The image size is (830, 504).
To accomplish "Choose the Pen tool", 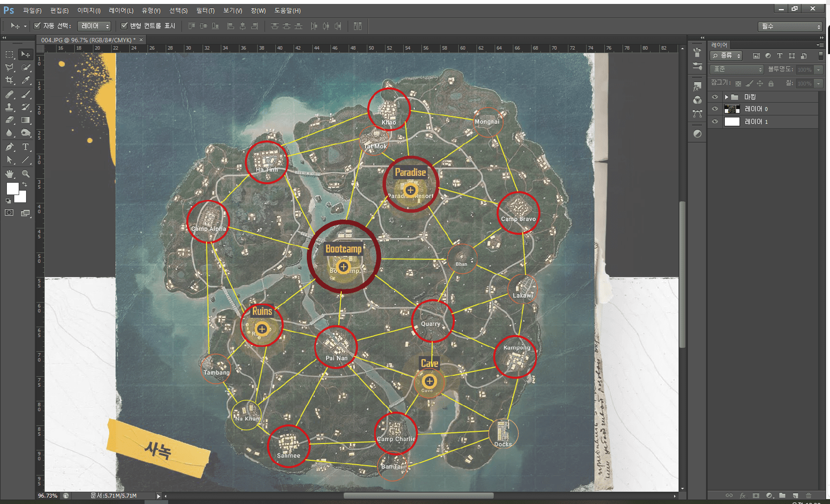I will 9,147.
